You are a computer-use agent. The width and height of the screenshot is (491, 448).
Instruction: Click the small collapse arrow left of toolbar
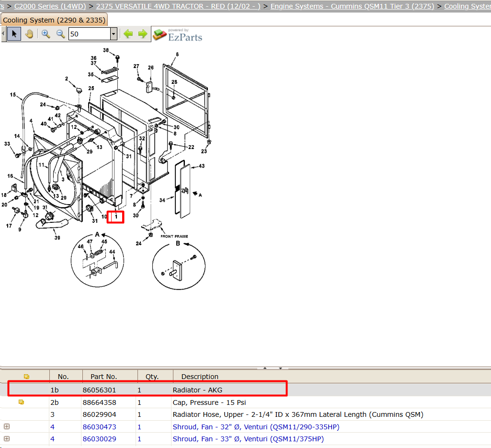(x=3, y=34)
